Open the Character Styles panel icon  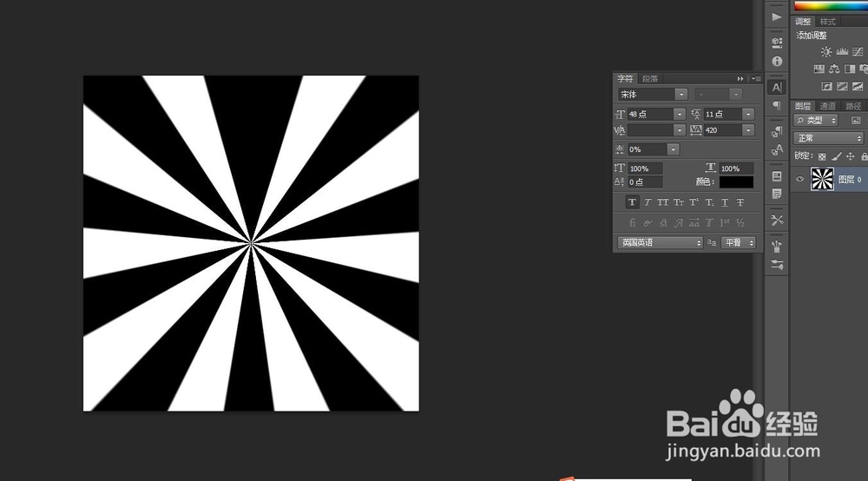click(x=777, y=150)
